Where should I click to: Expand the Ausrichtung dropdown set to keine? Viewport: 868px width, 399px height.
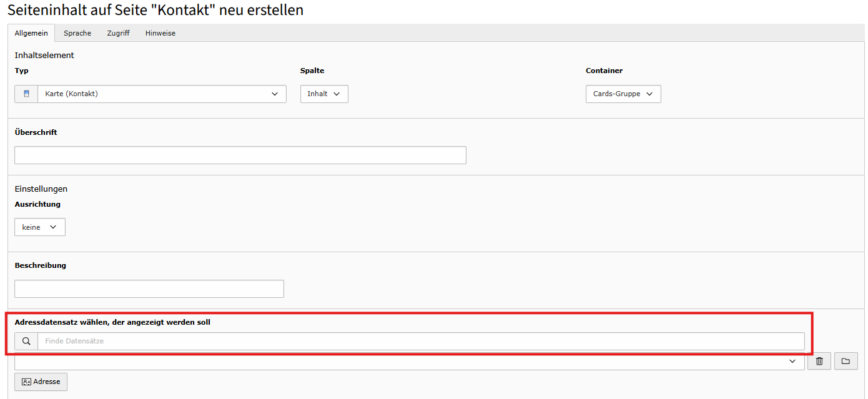click(40, 227)
